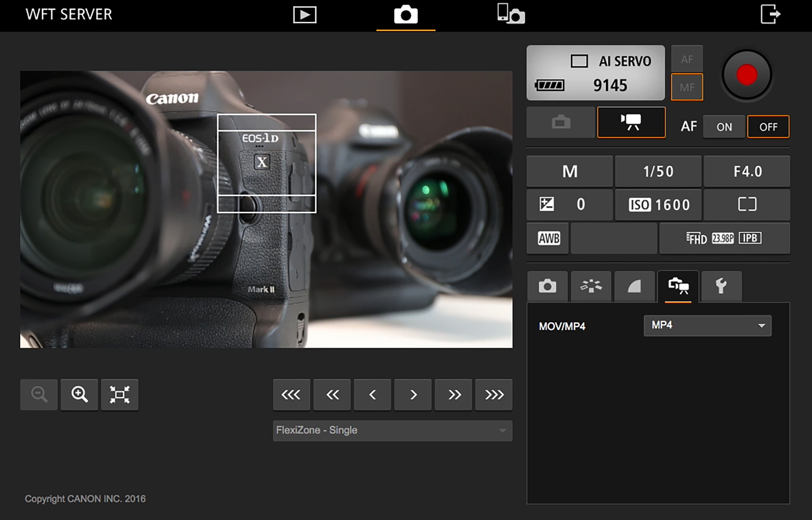The height and width of the screenshot is (520, 812).
Task: Change the 1/50 shutter speed
Action: pyautogui.click(x=658, y=171)
